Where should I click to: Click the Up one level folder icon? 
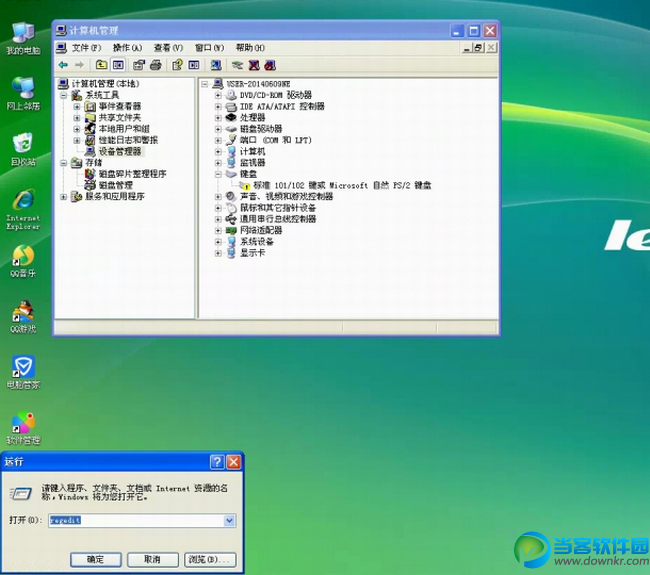click(101, 65)
